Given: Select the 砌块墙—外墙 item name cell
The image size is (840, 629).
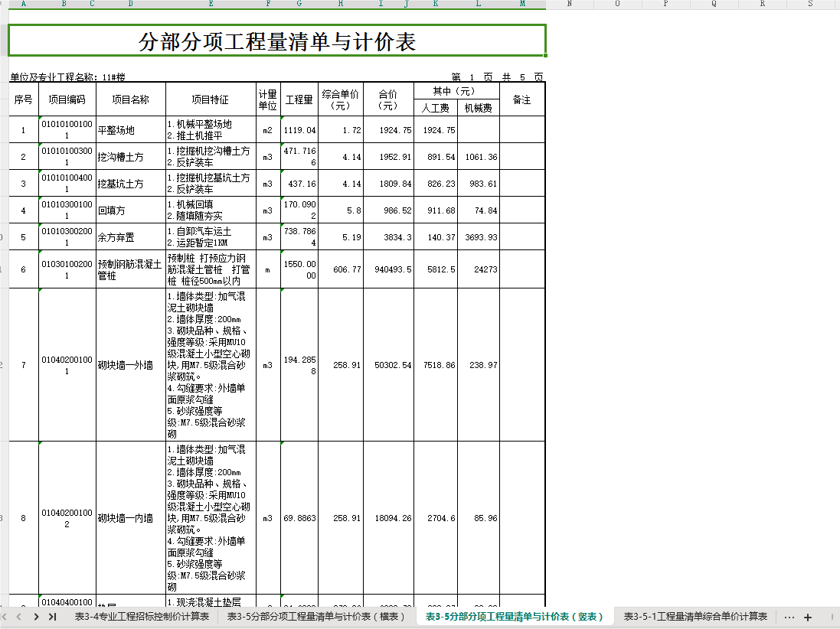Looking at the screenshot, I should point(131,365).
